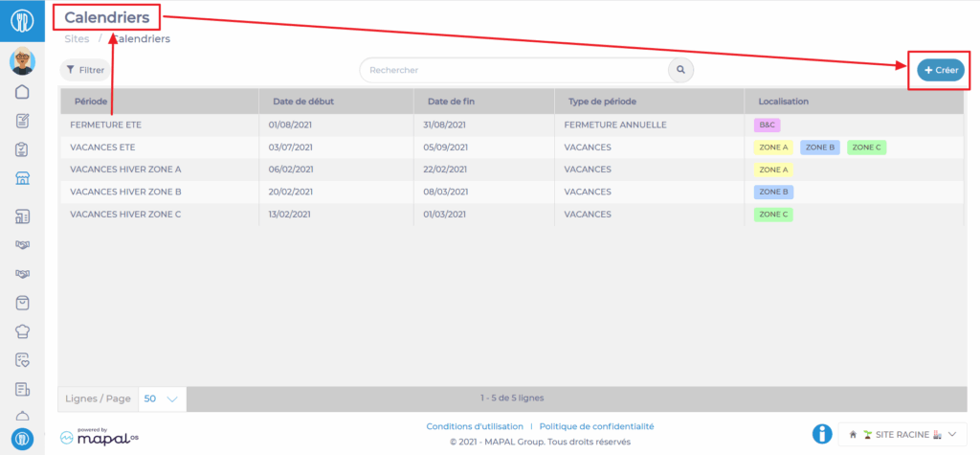This screenshot has height=455, width=980.
Task: Open the Lignes / Page dropdown
Action: click(161, 398)
